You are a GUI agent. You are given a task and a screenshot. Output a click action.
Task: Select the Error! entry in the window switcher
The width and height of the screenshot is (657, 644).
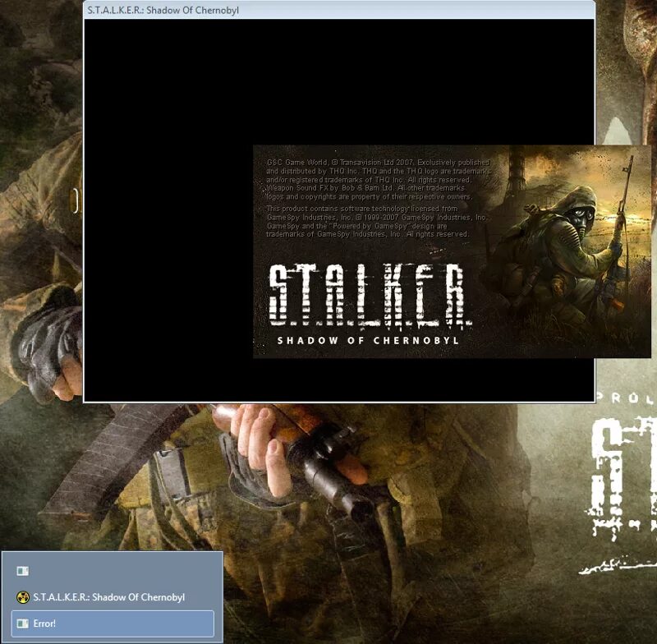[x=113, y=623]
